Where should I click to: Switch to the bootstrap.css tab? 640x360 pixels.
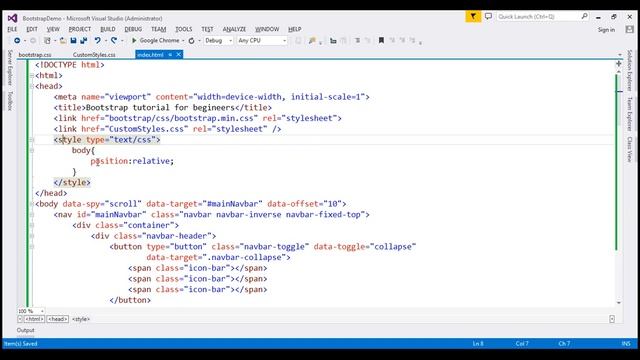point(35,55)
